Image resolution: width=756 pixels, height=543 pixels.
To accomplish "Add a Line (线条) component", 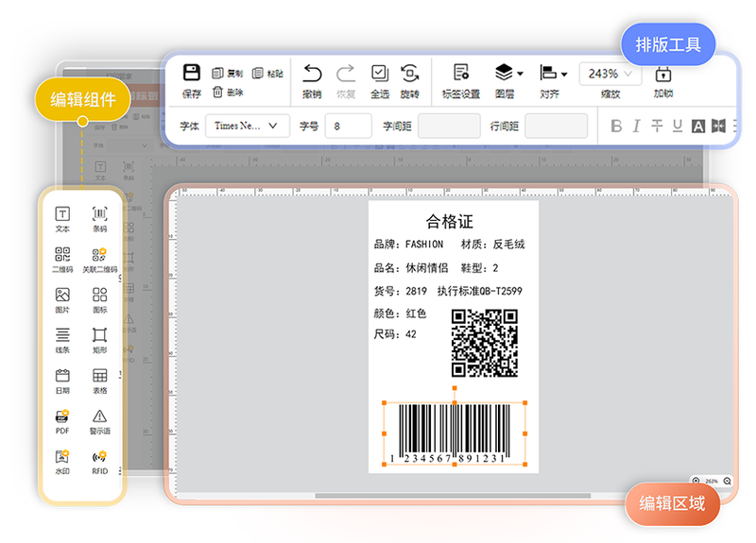I will click(62, 340).
